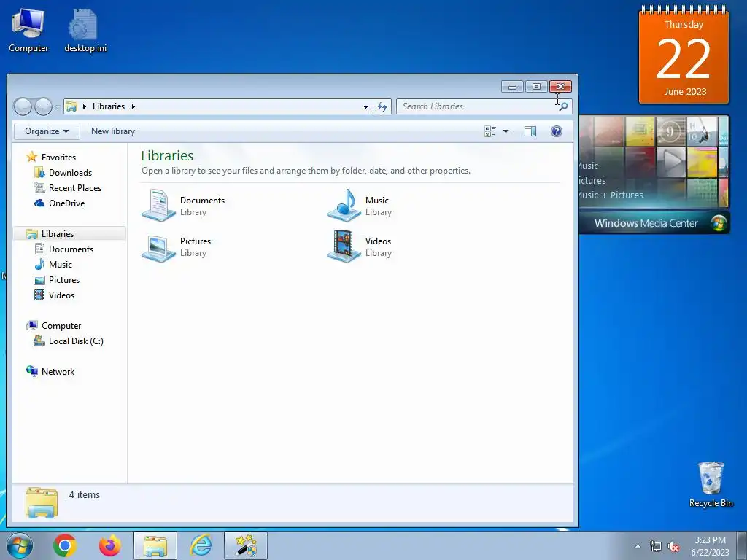Click the Forward navigation button
The image size is (747, 560).
43,106
